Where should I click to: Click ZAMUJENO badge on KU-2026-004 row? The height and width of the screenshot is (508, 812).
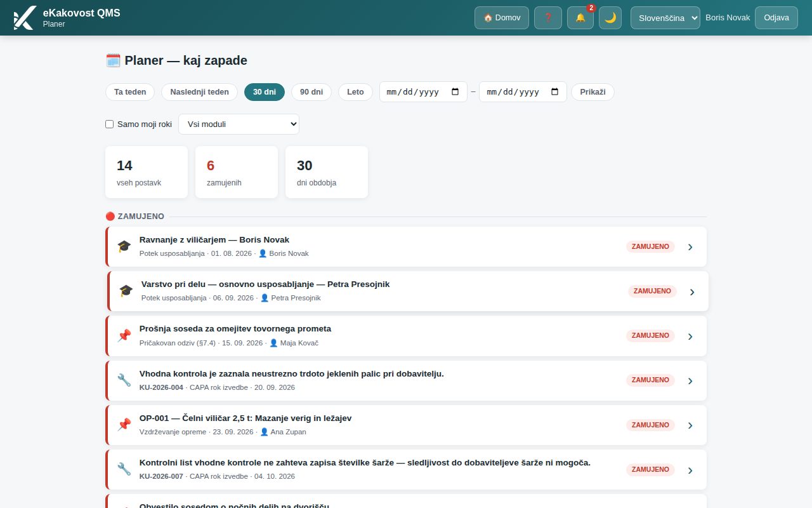click(650, 380)
